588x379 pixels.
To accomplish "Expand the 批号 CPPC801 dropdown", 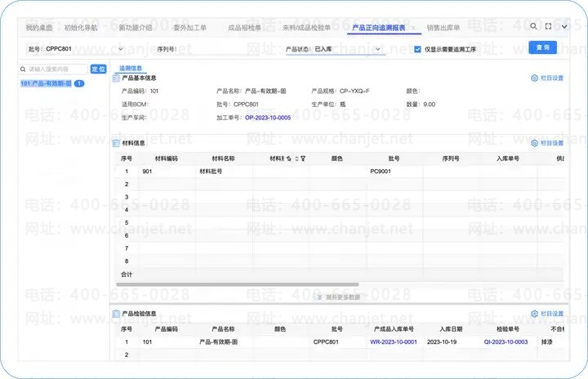I will pos(121,49).
